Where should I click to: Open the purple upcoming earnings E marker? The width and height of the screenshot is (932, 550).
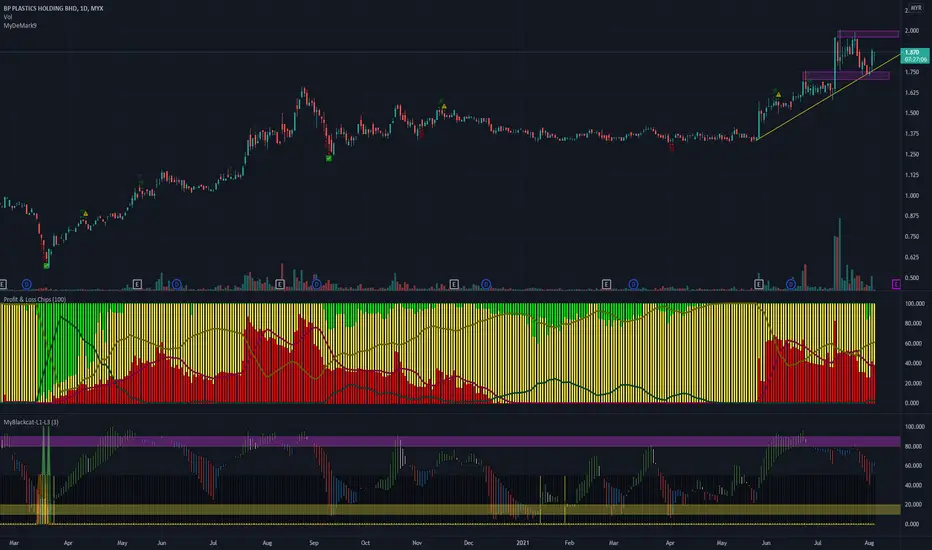(x=896, y=284)
